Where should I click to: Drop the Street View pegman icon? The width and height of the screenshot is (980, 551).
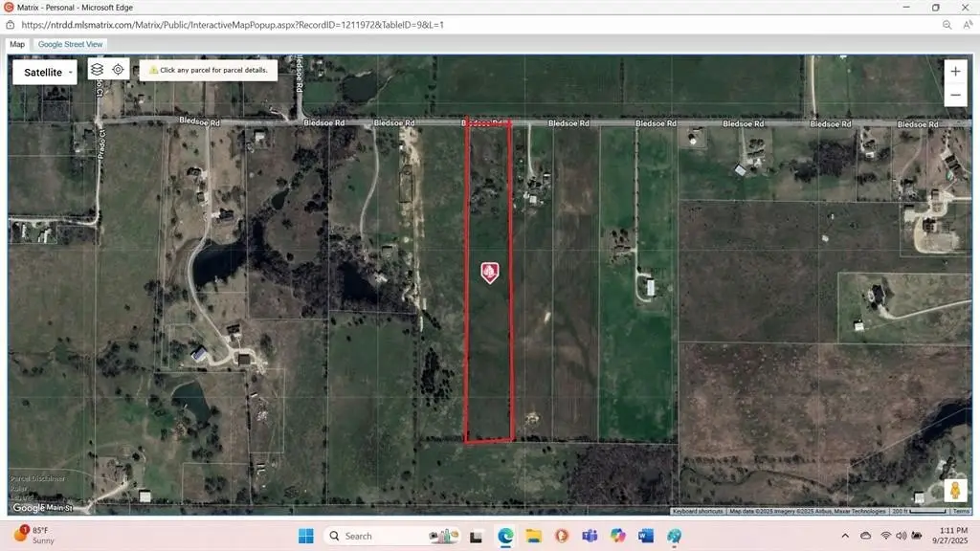tap(954, 491)
